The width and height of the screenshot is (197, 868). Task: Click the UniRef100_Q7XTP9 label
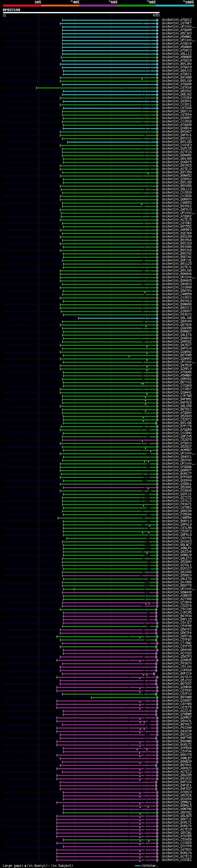coord(177,846)
